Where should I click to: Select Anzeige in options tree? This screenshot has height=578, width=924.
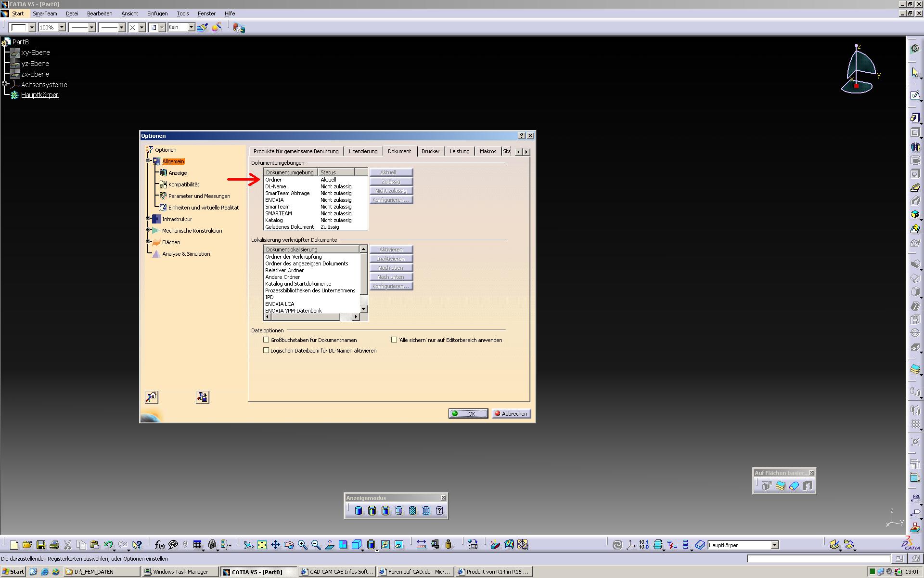[178, 173]
